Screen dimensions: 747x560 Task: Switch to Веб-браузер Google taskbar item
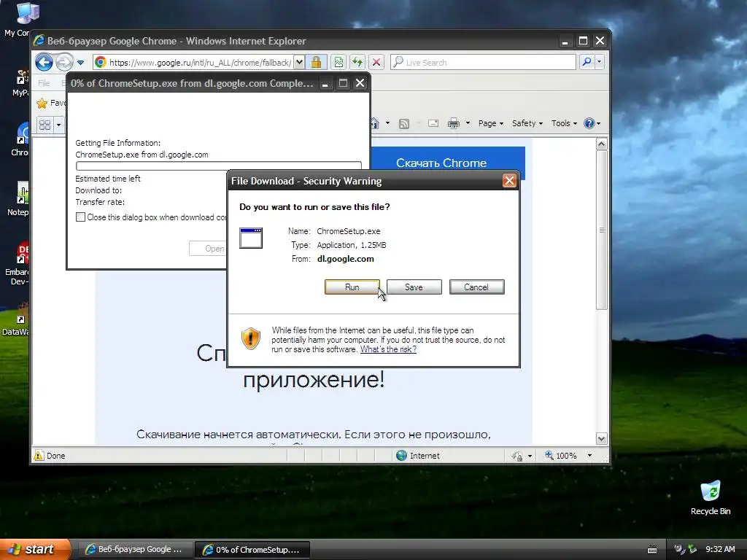coord(135,549)
